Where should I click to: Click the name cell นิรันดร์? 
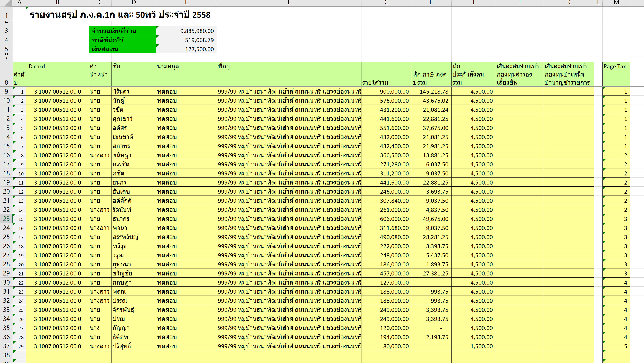click(x=134, y=92)
